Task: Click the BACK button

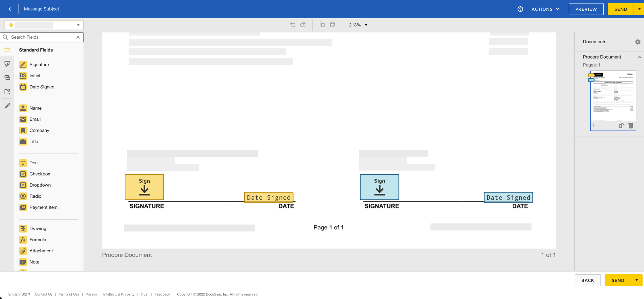Action: pyautogui.click(x=588, y=280)
